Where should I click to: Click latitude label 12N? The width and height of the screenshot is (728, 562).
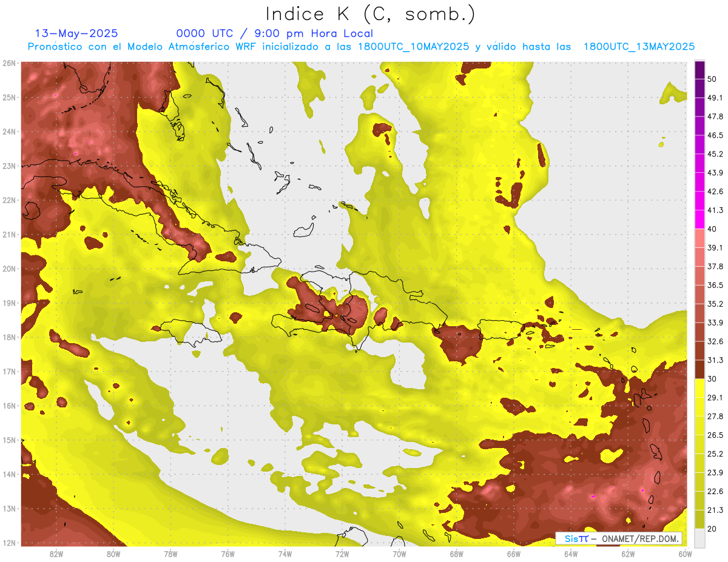[x=9, y=543]
